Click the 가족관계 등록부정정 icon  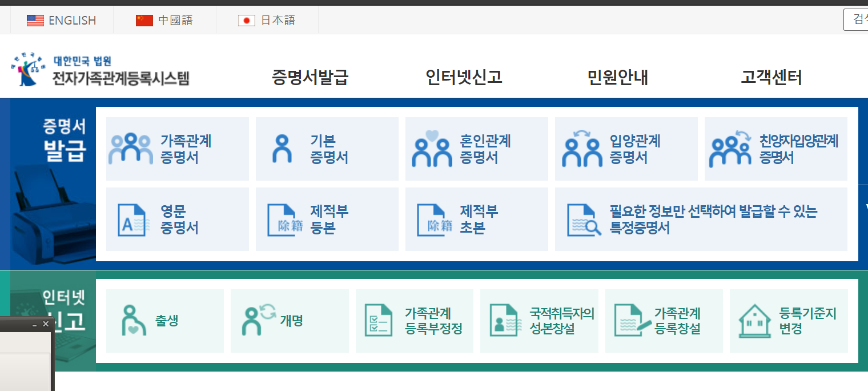pos(414,320)
